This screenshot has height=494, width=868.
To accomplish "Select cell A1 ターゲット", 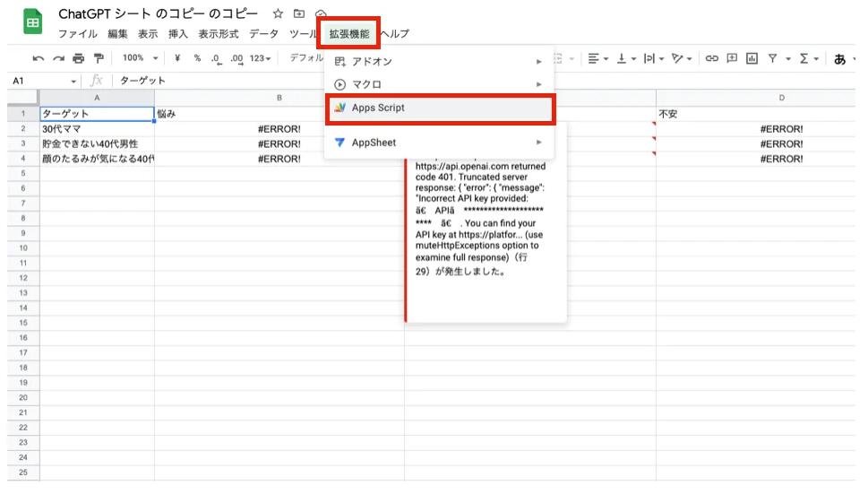I will pos(97,114).
